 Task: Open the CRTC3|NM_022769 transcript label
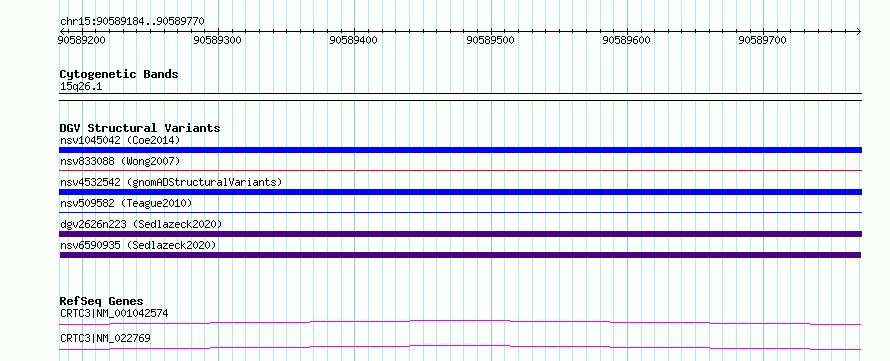[105, 339]
